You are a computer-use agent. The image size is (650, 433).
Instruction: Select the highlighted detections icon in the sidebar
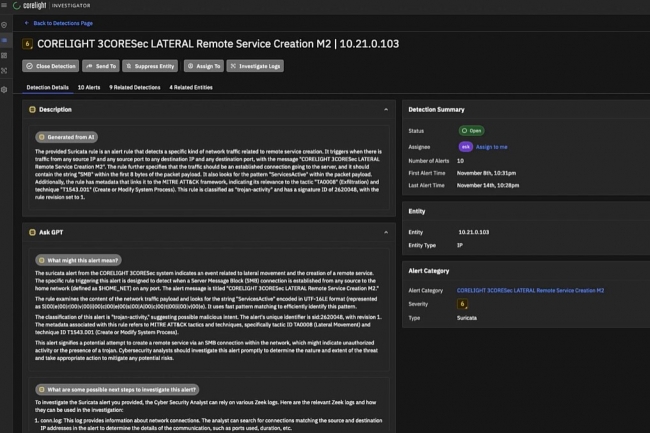coord(6,41)
